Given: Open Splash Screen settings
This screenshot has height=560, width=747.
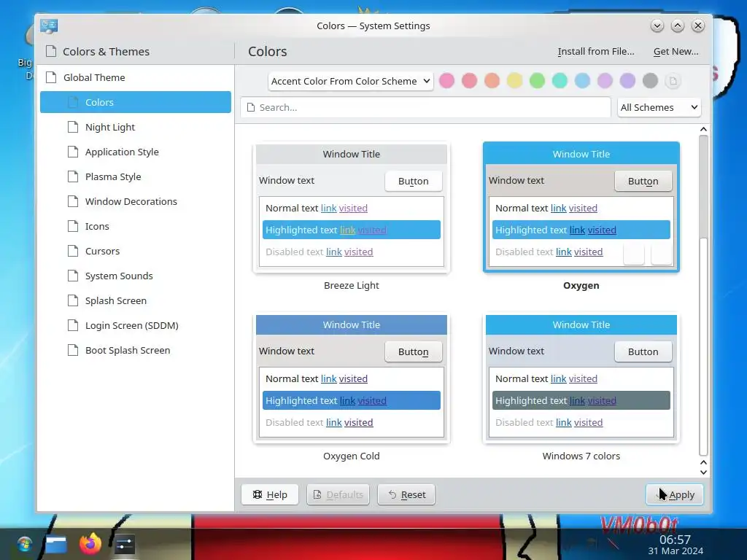Looking at the screenshot, I should click(135, 300).
